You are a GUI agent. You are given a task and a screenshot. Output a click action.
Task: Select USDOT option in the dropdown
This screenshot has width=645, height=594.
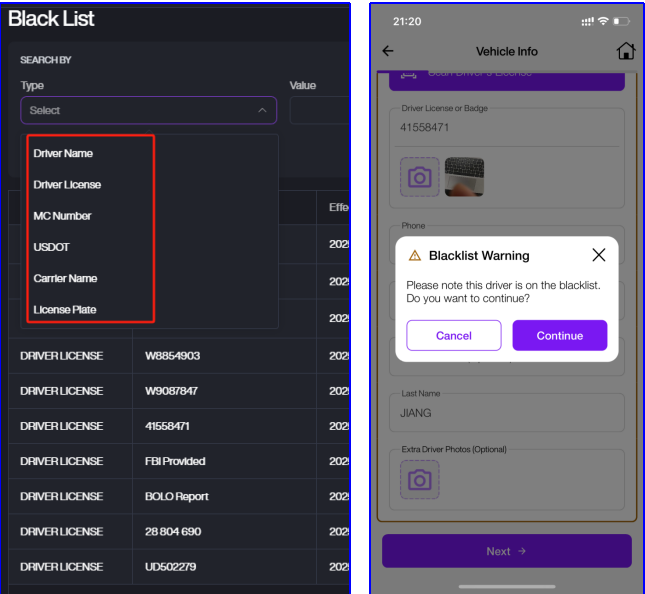(x=52, y=247)
